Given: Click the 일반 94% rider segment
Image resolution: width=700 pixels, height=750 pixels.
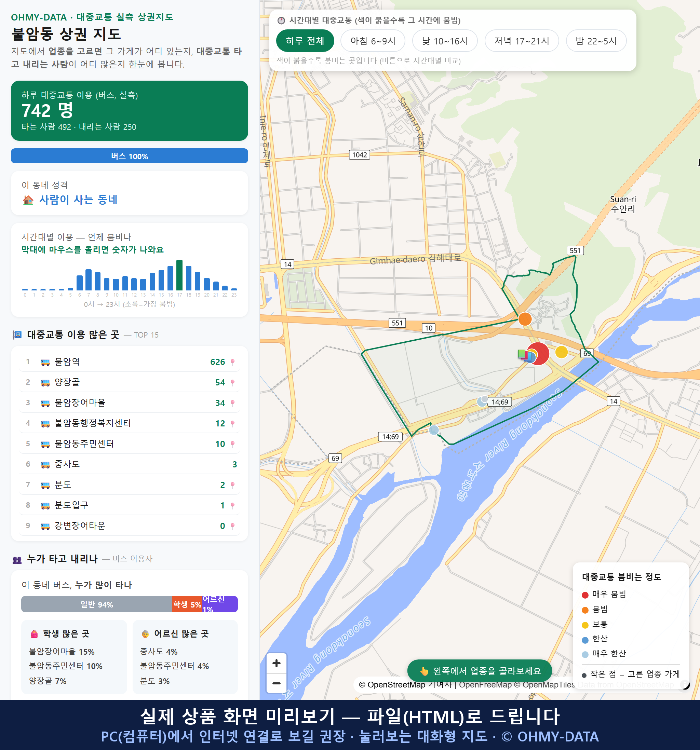Looking at the screenshot, I should click(97, 604).
